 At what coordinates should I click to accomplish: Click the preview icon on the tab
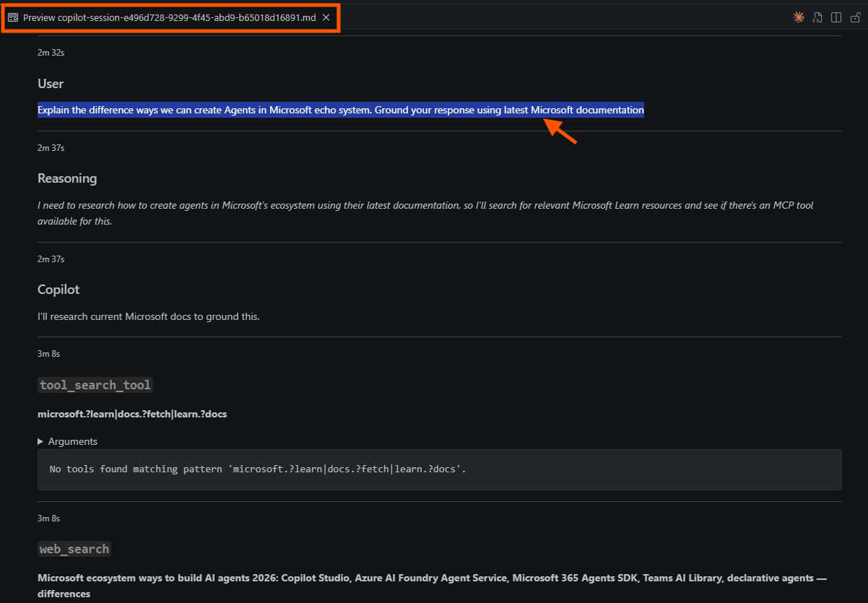coord(13,17)
